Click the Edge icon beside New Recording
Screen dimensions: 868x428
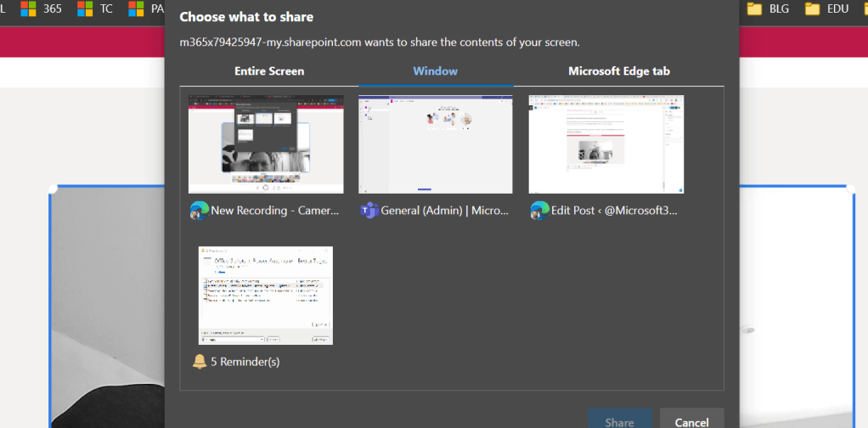click(x=199, y=211)
